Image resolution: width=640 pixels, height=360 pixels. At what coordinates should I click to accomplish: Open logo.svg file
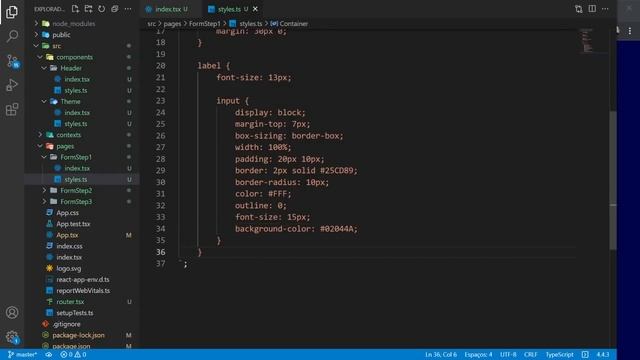point(69,268)
